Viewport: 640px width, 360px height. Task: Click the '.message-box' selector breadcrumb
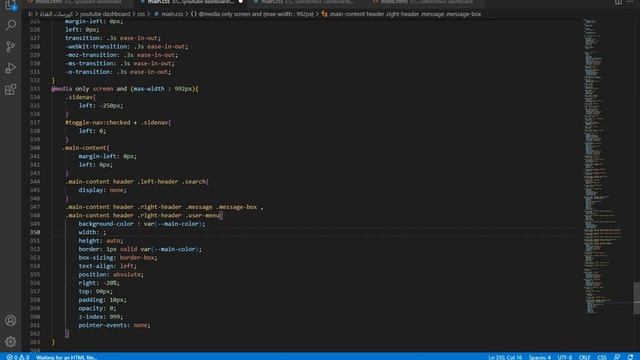click(x=401, y=14)
